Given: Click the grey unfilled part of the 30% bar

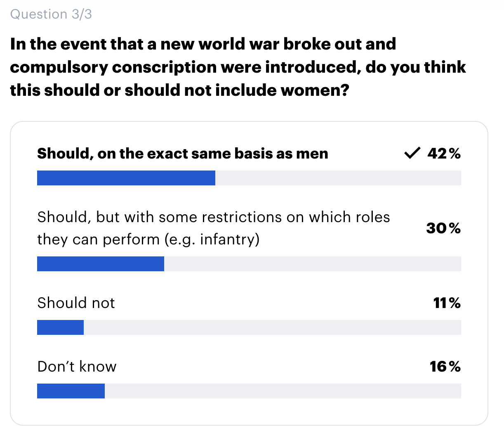Looking at the screenshot, I should click(x=313, y=264).
